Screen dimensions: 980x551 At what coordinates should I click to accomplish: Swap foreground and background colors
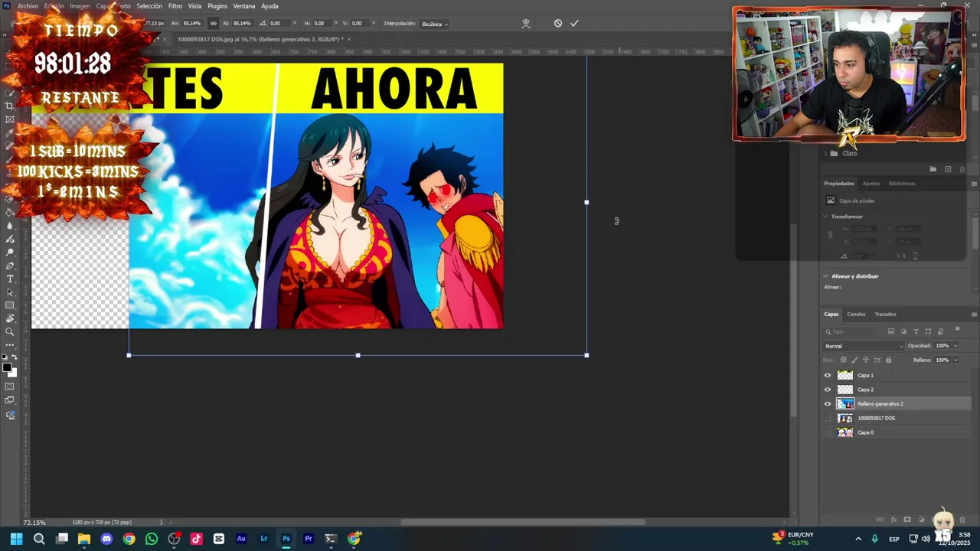tap(15, 357)
